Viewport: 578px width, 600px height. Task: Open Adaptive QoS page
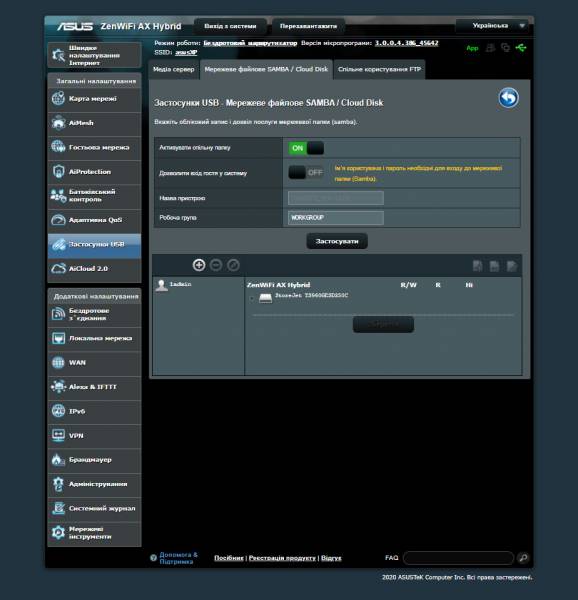click(94, 220)
